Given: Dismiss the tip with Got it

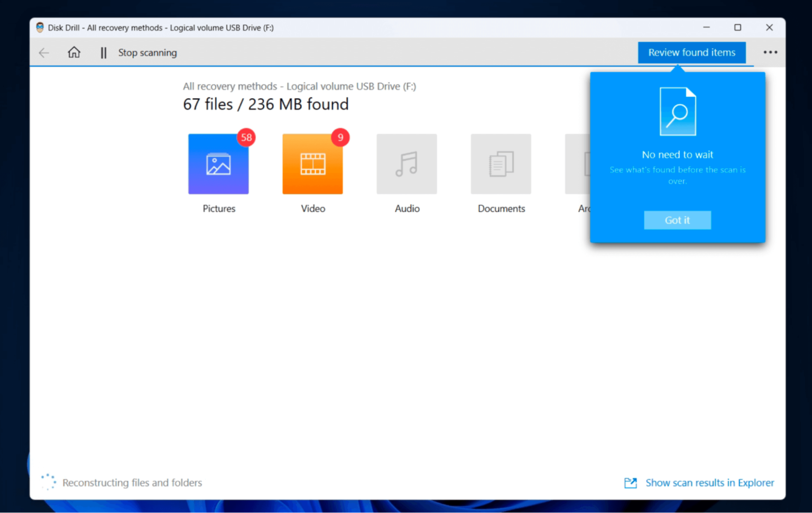Looking at the screenshot, I should point(677,220).
